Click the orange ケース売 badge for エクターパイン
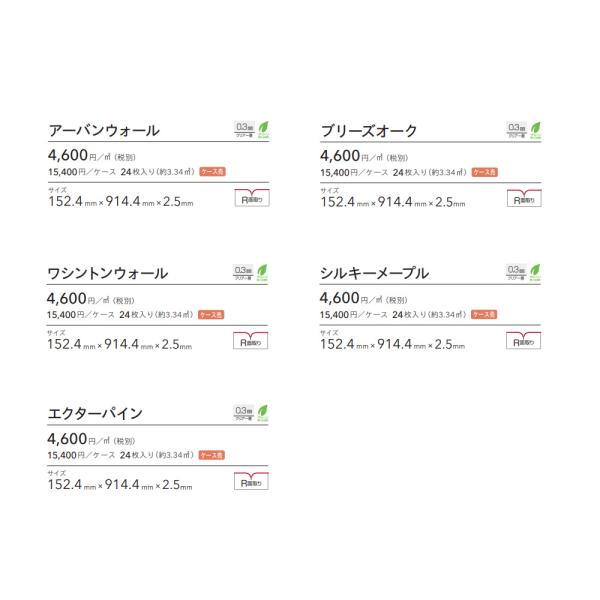The height and width of the screenshot is (600, 600). 212,455
